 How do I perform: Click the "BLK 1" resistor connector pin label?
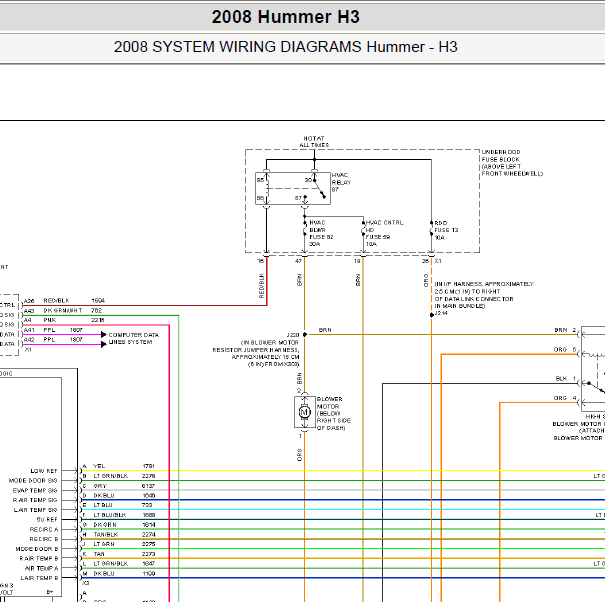[566, 379]
